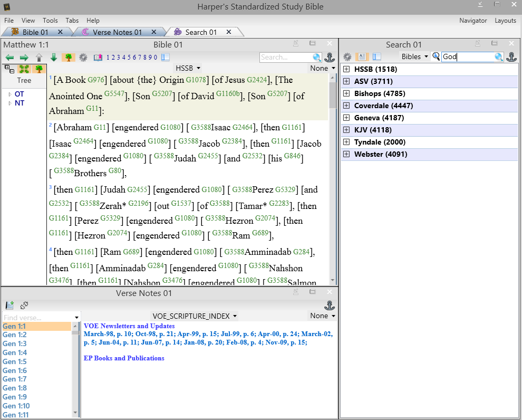Open the VOE_SCRIPTURE_INDEX dropdown

(195, 316)
